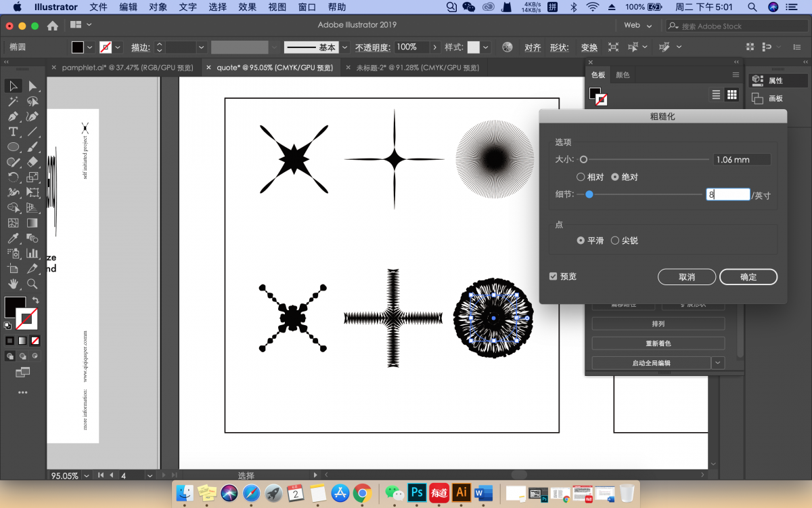This screenshot has height=508, width=812.
Task: Select the Type tool
Action: tap(13, 131)
